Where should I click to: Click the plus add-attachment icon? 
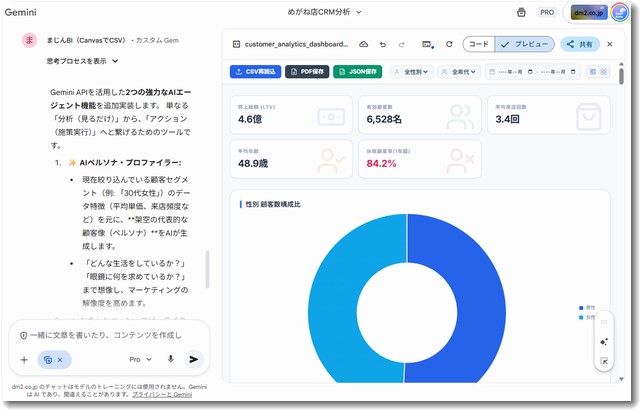tap(24, 360)
